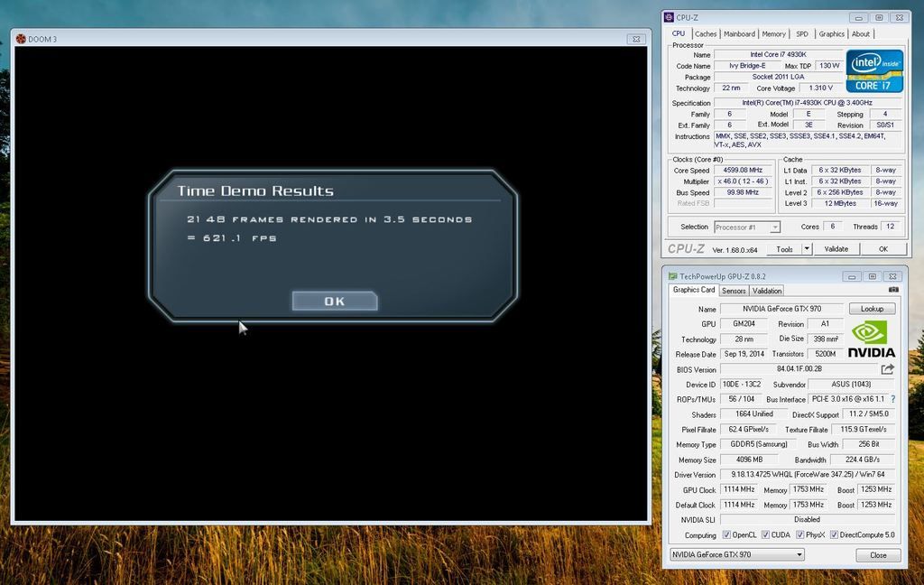
Task: Click the Memory Size value 4096 MB
Action: [749, 460]
